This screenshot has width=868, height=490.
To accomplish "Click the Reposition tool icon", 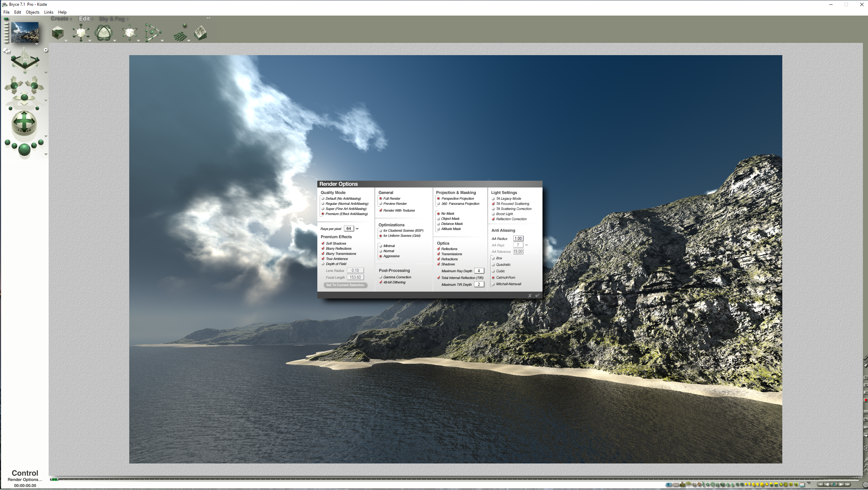I will [x=129, y=33].
